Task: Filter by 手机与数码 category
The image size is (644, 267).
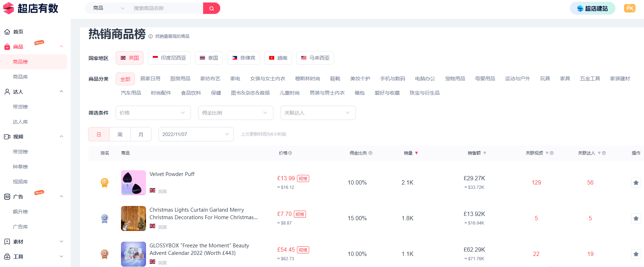Action: [393, 79]
